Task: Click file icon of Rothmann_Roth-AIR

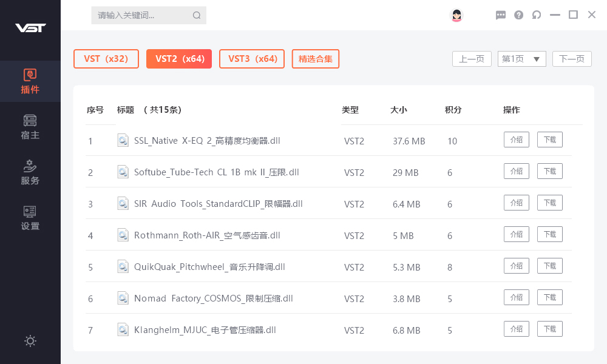Action: click(x=123, y=235)
